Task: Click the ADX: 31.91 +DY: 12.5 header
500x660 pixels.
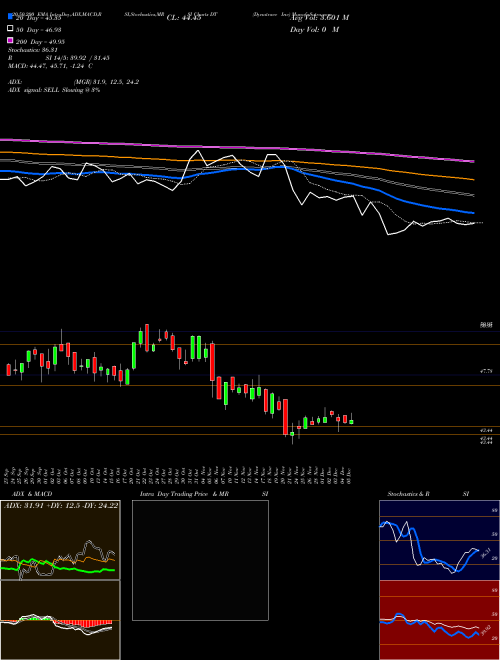Action: (x=61, y=505)
